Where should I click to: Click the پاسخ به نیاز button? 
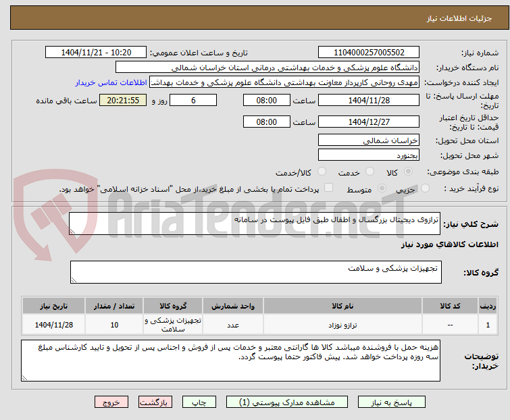tap(392, 402)
